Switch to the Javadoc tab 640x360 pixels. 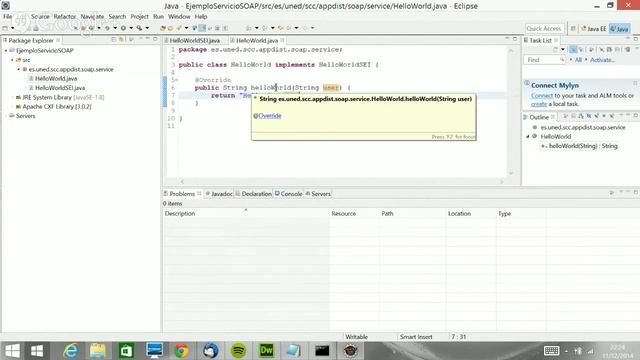click(219, 194)
